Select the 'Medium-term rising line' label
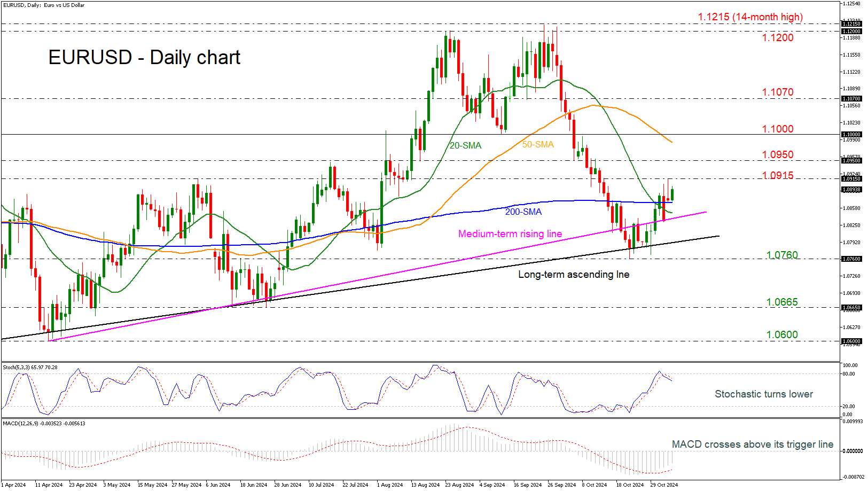 [x=510, y=233]
